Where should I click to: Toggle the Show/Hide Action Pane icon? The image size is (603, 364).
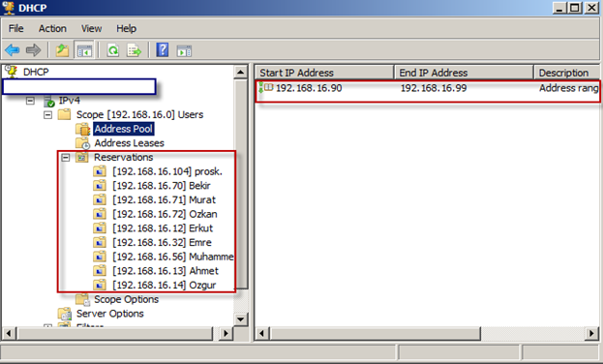184,50
